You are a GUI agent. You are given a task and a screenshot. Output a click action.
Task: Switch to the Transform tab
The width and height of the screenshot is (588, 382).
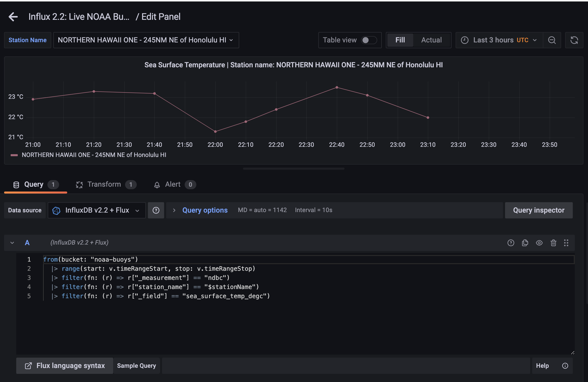104,184
